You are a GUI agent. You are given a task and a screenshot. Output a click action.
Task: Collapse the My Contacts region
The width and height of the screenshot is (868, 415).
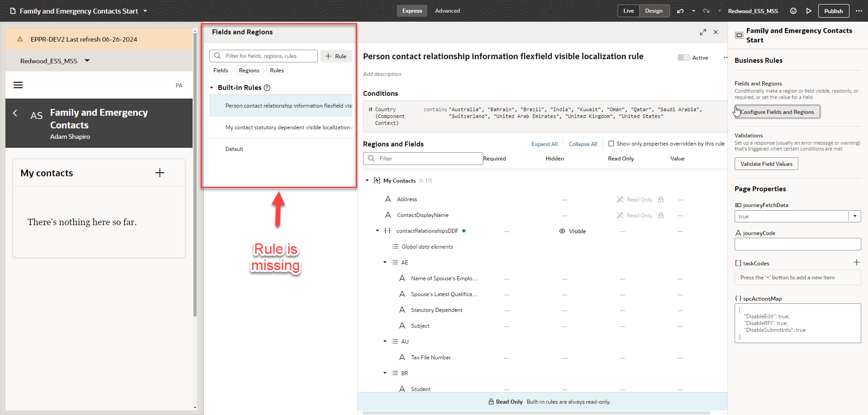(367, 180)
